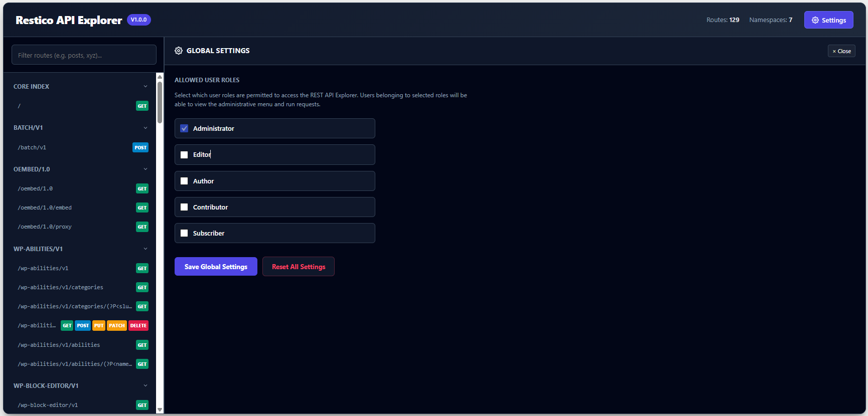Open the /wp-abilities/v1/categories route
The height and width of the screenshot is (416, 868).
[x=81, y=287]
